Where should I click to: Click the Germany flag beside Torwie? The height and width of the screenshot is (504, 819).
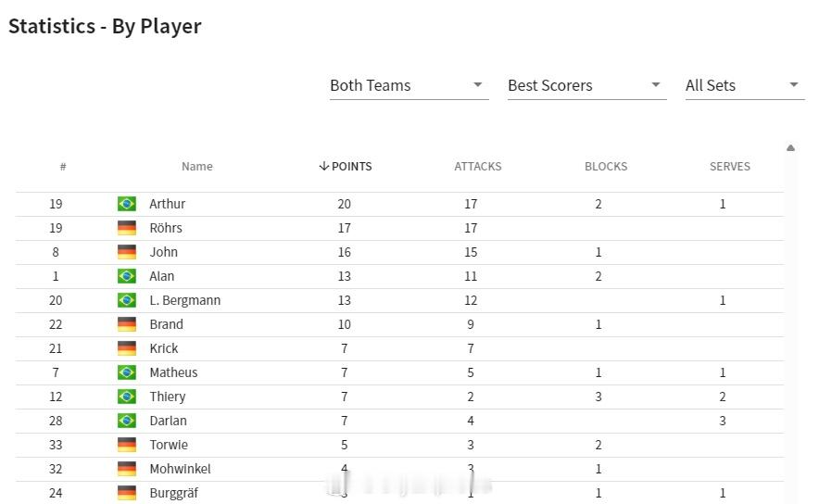[127, 445]
